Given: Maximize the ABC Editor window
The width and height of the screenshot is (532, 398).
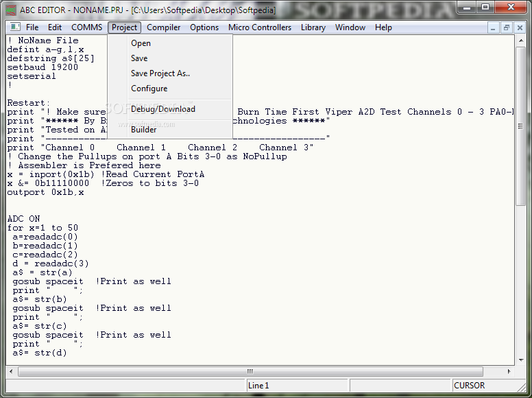Looking at the screenshot, I should [485, 7].
